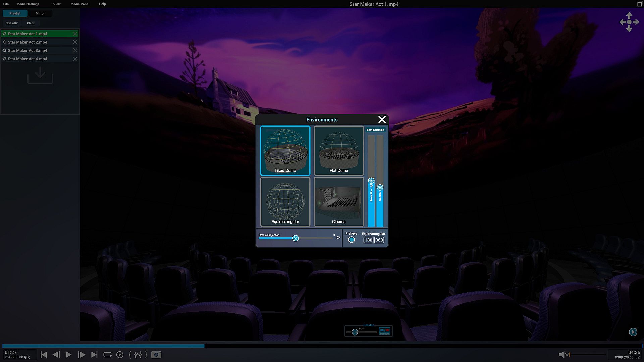Viewport: 644px width, 362px height.
Task: Take a snapshot with the camera icon
Action: [x=156, y=355]
